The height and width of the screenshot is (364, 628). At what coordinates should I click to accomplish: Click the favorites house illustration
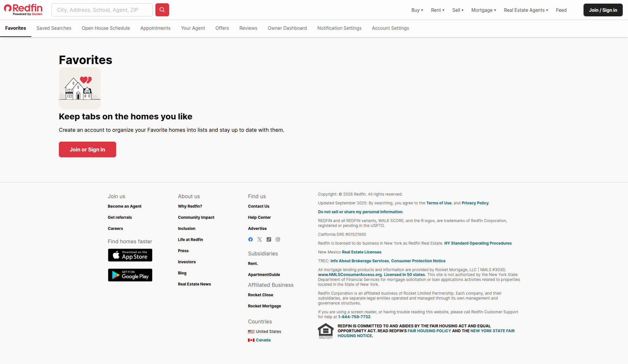[80, 88]
